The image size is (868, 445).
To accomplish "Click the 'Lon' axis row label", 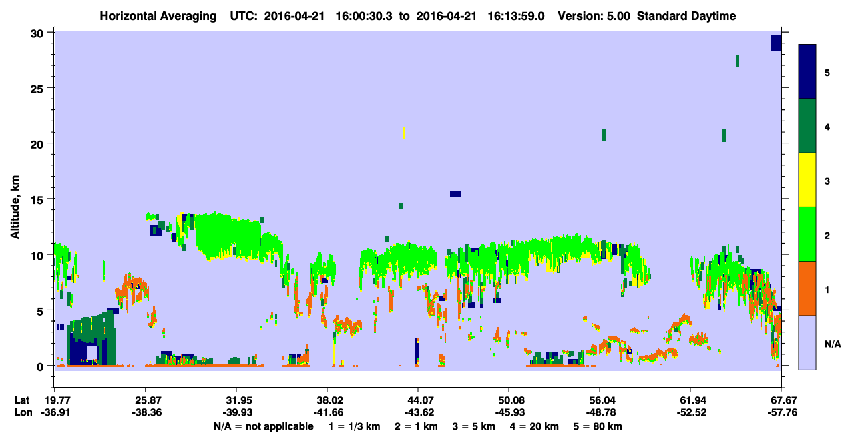I will 23,412.
